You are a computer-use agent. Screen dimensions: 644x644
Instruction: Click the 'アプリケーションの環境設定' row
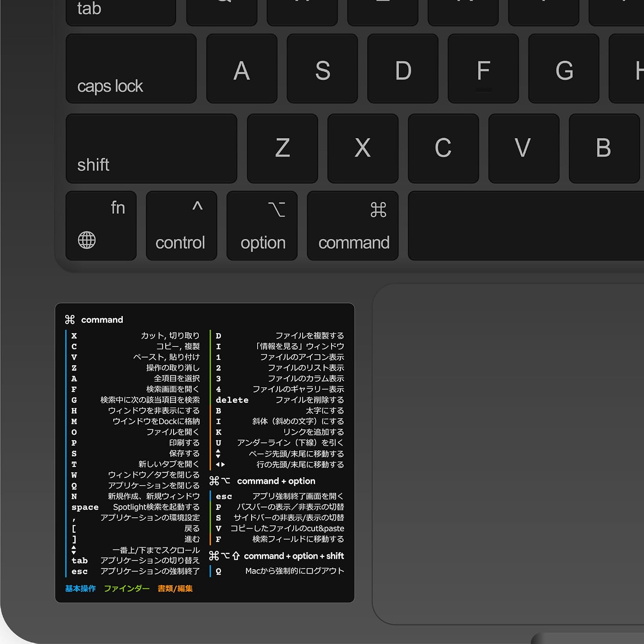[x=135, y=518]
